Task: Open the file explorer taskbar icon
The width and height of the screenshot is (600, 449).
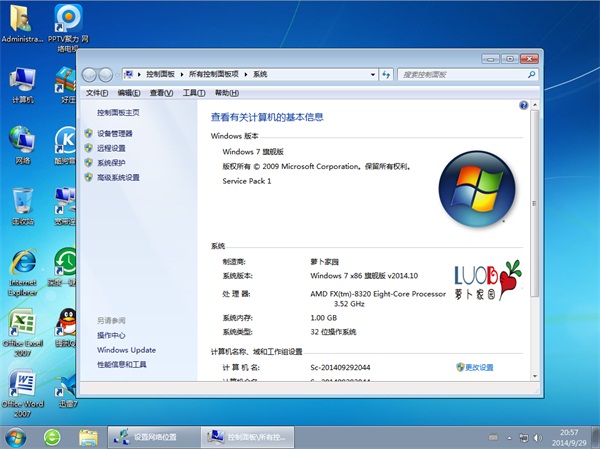Action: click(x=88, y=438)
